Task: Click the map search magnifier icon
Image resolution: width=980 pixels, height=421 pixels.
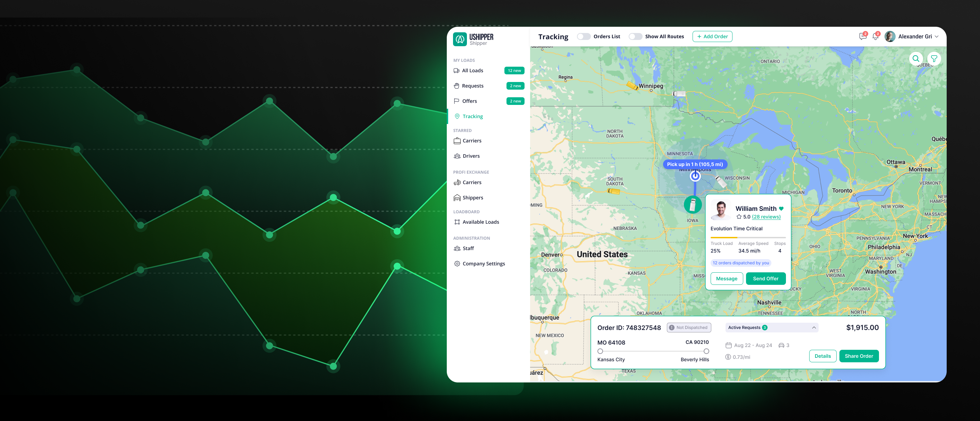Action: [916, 59]
